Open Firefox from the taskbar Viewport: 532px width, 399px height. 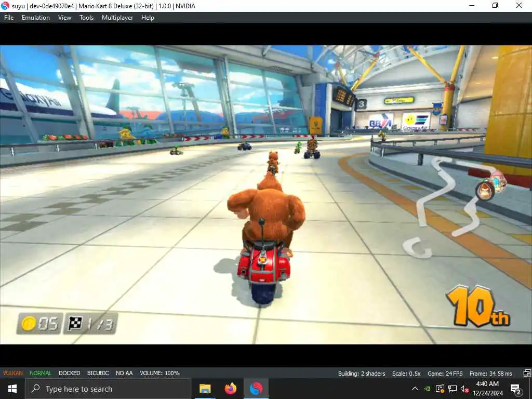231,389
